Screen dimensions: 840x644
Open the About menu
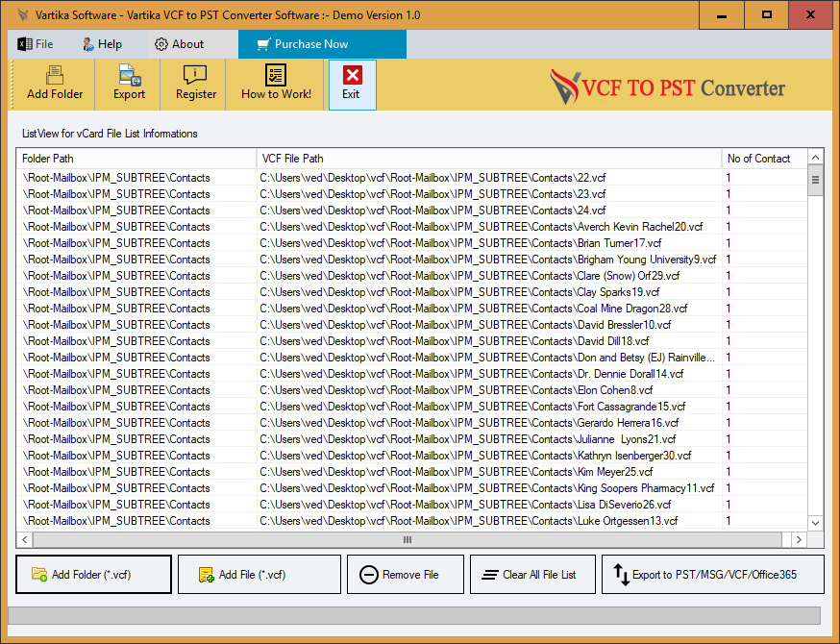click(x=179, y=44)
